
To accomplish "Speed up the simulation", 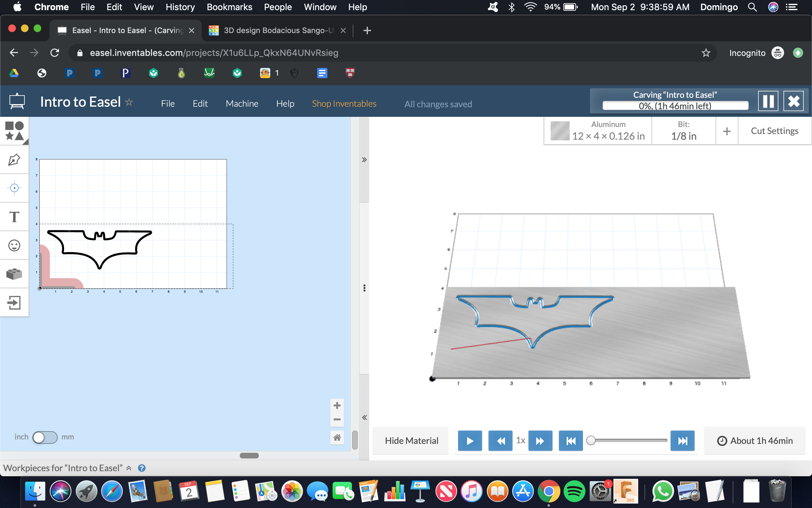I will click(540, 440).
